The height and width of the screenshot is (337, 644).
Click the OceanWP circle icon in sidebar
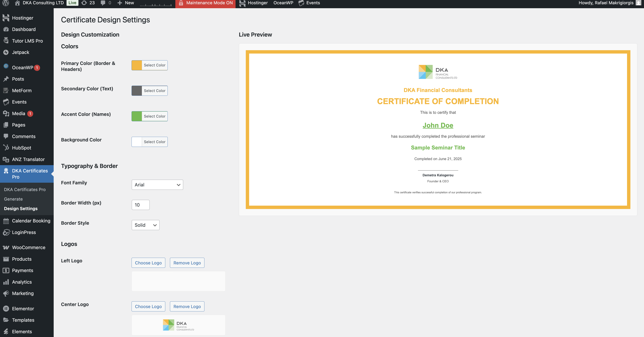click(6, 66)
